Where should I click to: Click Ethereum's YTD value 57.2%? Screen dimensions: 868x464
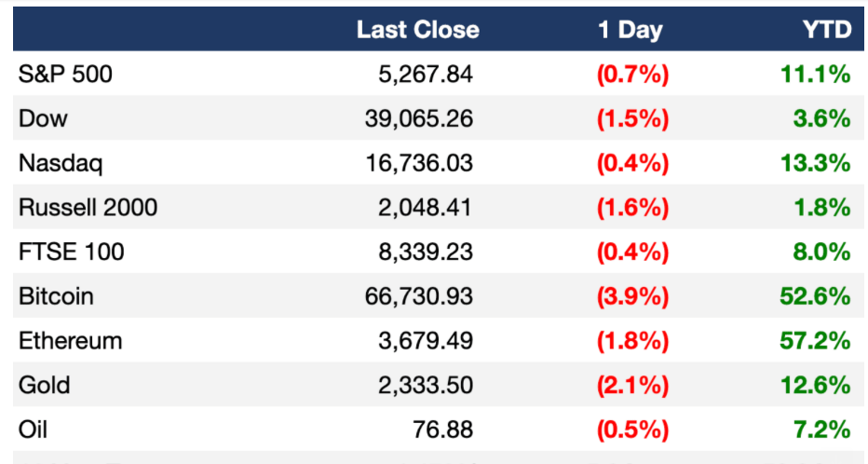tap(816, 340)
